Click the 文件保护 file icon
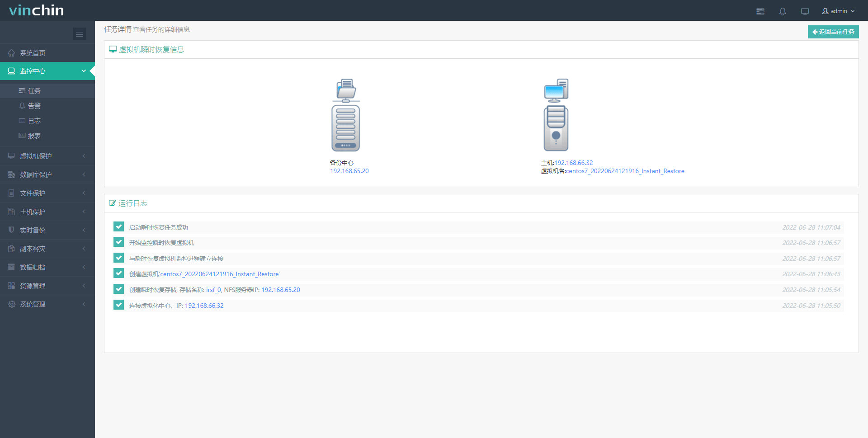868x438 pixels. 11,193
